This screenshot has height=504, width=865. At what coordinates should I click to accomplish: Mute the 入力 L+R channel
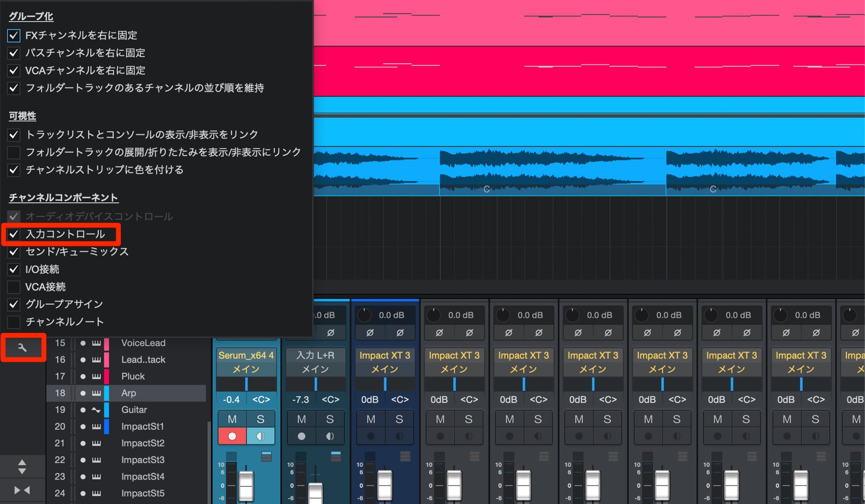click(301, 419)
